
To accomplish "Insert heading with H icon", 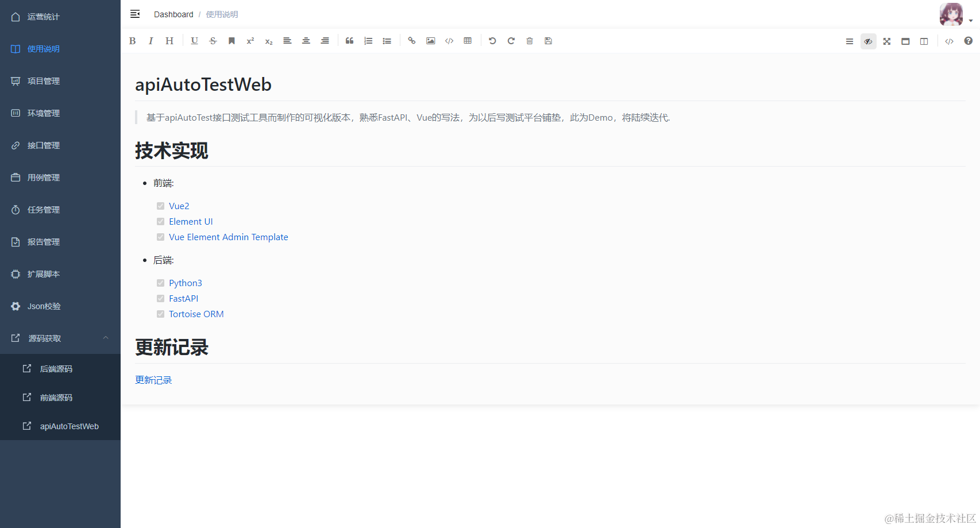I will click(x=169, y=41).
